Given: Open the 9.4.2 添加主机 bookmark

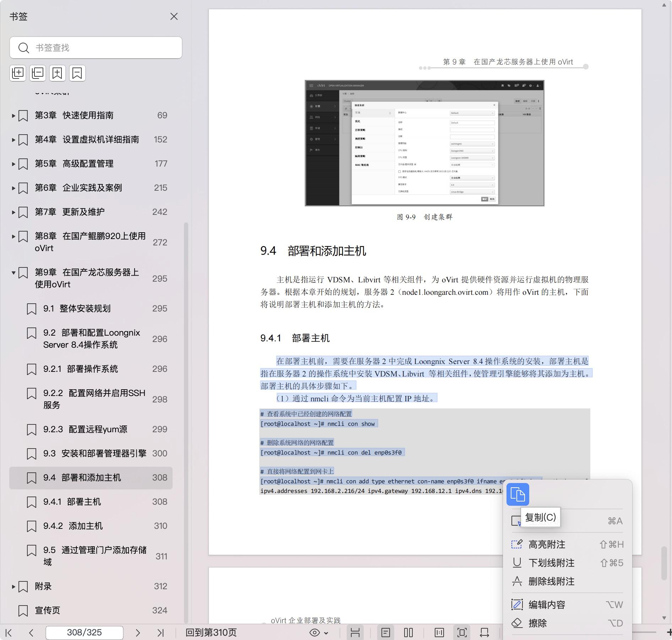Looking at the screenshot, I should coord(85,526).
